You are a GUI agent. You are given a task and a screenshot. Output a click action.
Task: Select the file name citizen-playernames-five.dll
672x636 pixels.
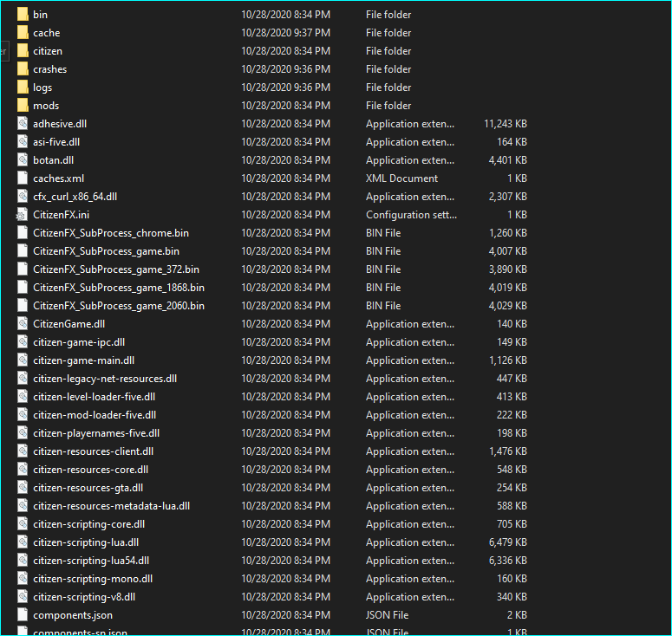(96, 433)
